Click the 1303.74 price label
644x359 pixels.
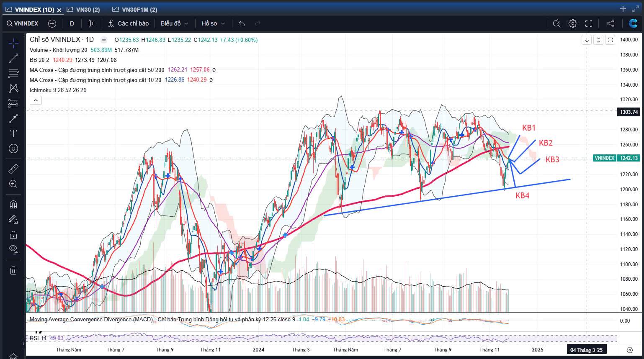click(629, 112)
